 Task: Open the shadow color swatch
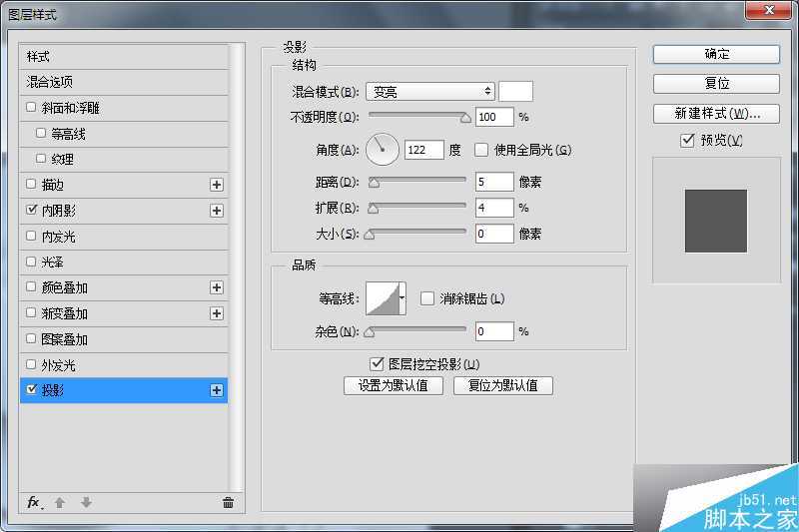coord(515,91)
